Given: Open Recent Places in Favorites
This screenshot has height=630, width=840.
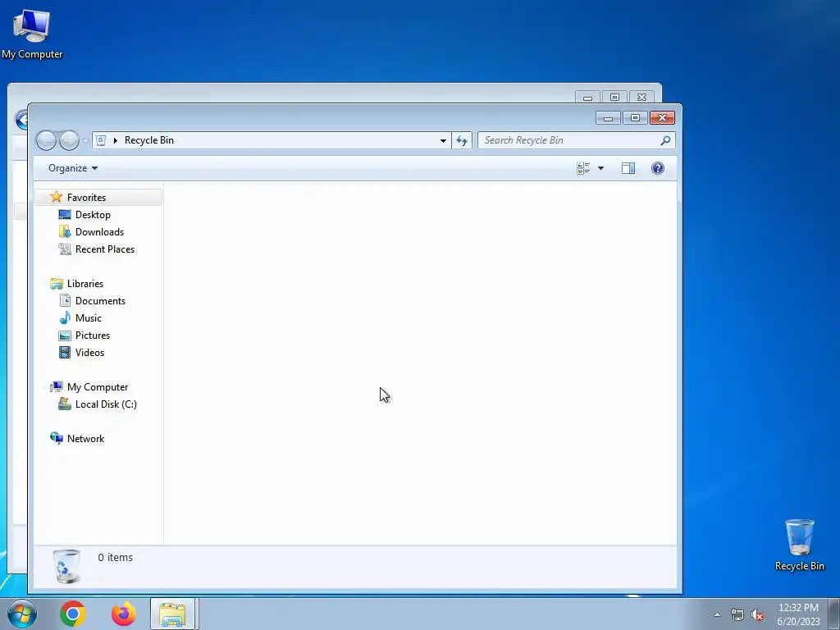Looking at the screenshot, I should (x=104, y=249).
